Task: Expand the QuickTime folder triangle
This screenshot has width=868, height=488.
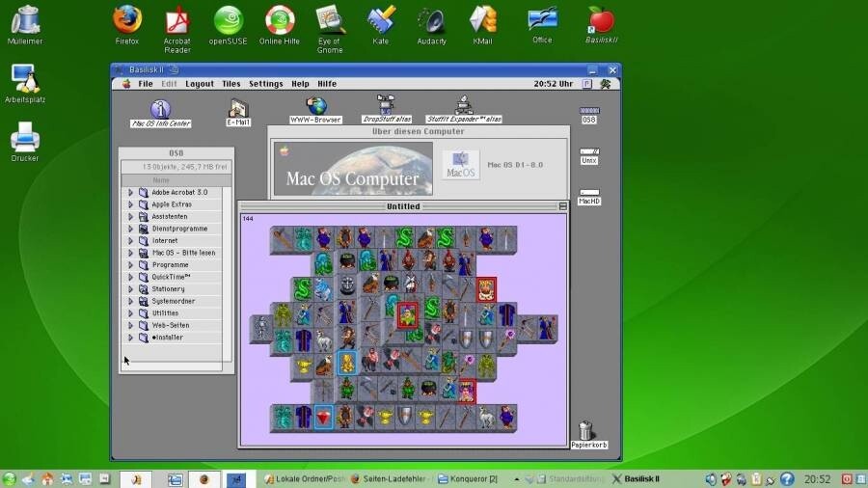Action: 130,277
